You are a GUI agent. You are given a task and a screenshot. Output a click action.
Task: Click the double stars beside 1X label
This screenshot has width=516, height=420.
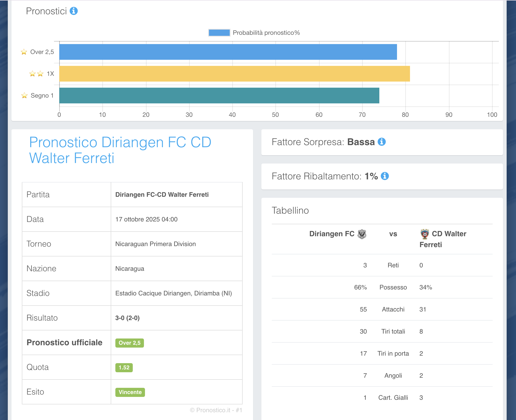tap(36, 74)
